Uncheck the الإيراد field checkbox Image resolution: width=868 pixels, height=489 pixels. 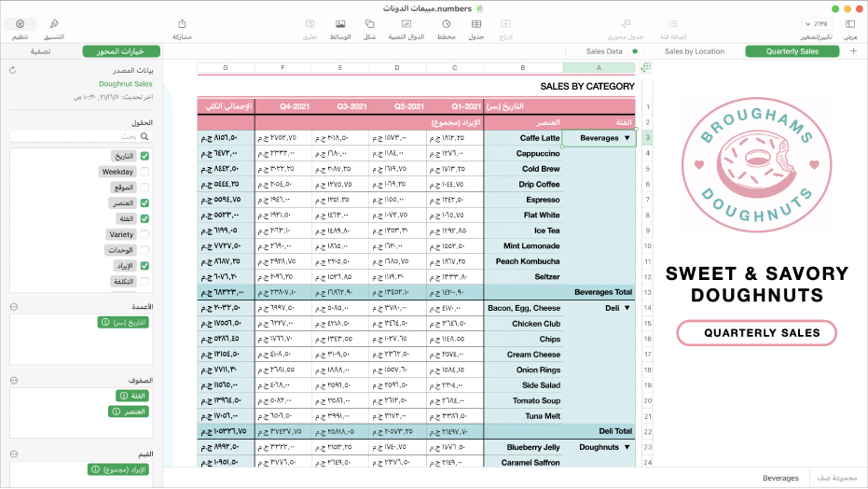click(145, 266)
